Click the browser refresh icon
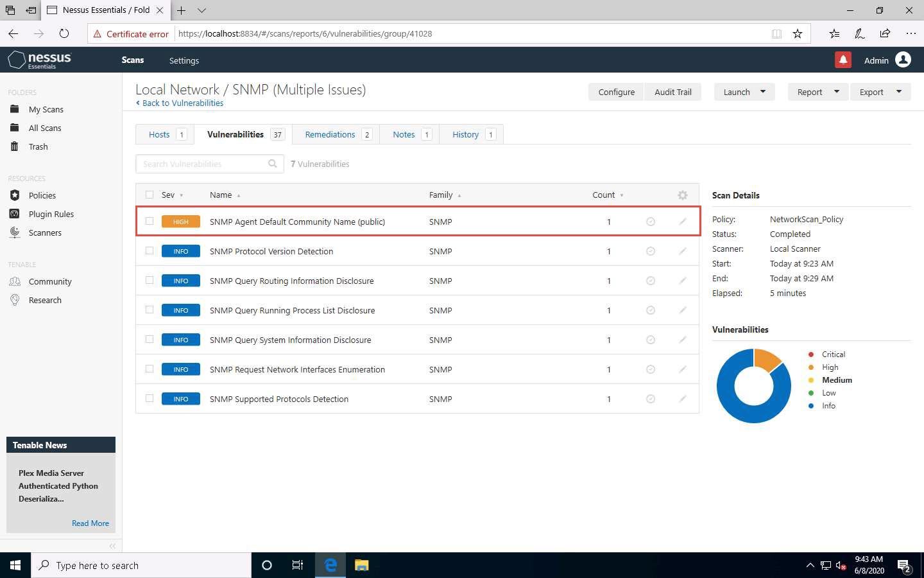Screen dimensions: 924x578 [x=64, y=33]
